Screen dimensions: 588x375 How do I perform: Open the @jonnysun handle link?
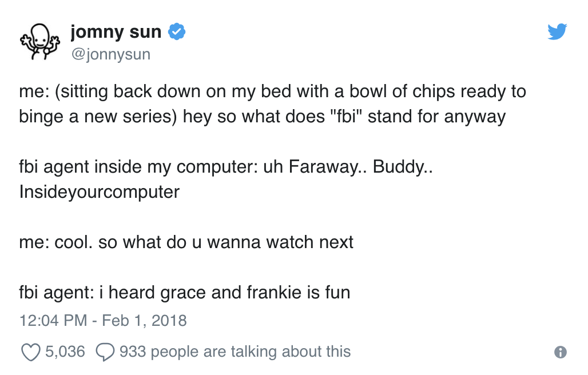coord(110,54)
